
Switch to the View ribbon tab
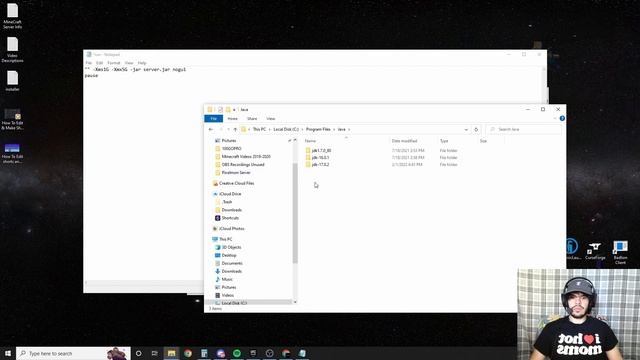(271, 119)
